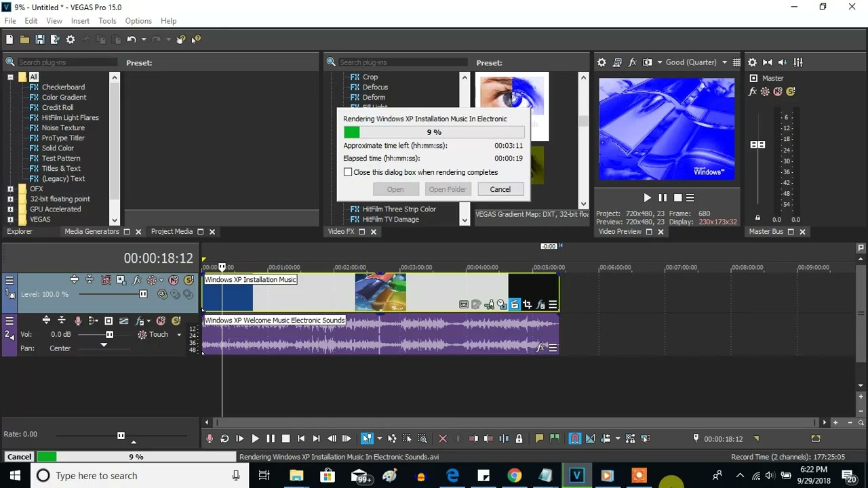The image size is (868, 488).
Task: Open Microsoft Edge from taskbar
Action: pos(452,476)
